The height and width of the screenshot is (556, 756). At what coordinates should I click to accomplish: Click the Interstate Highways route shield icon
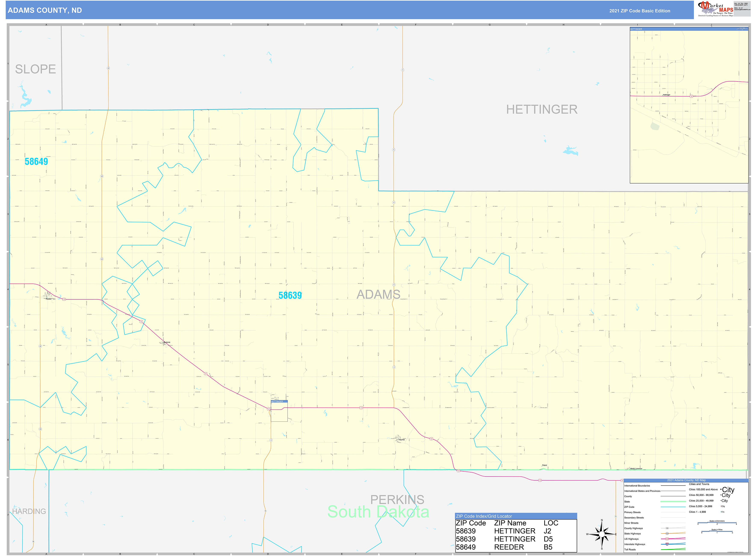(667, 544)
